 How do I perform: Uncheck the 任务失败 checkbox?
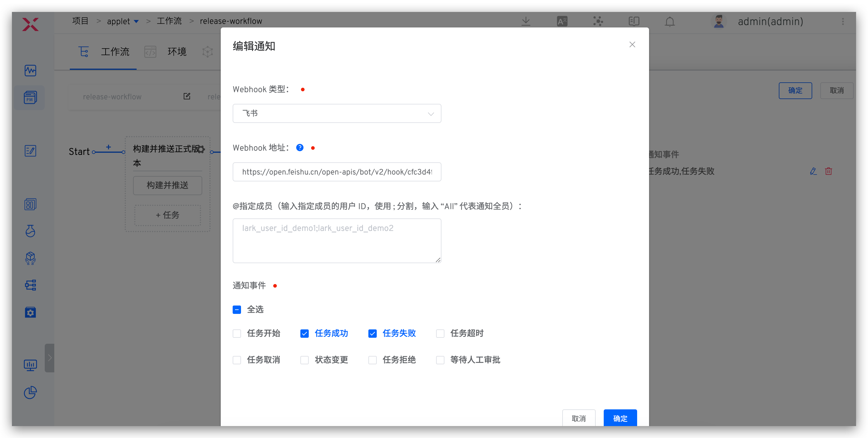click(372, 334)
